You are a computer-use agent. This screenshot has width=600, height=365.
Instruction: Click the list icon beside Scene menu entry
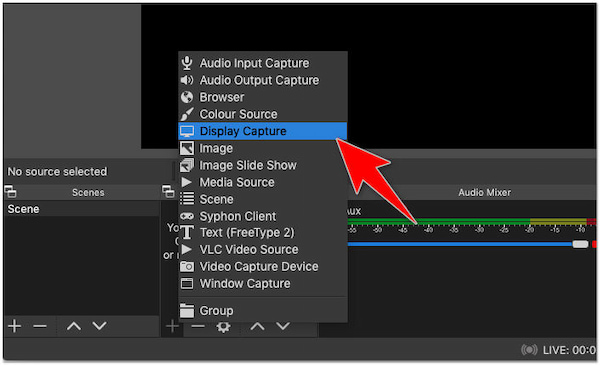[187, 199]
